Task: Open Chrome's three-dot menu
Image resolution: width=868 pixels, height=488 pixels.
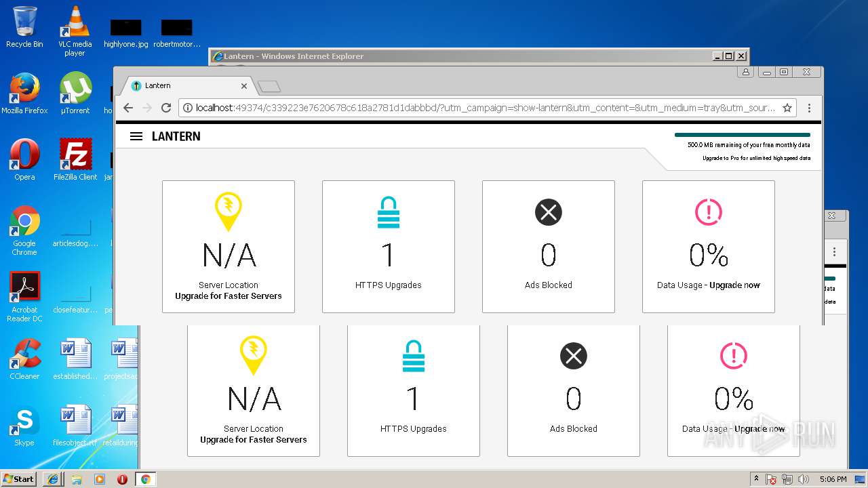Action: [809, 108]
